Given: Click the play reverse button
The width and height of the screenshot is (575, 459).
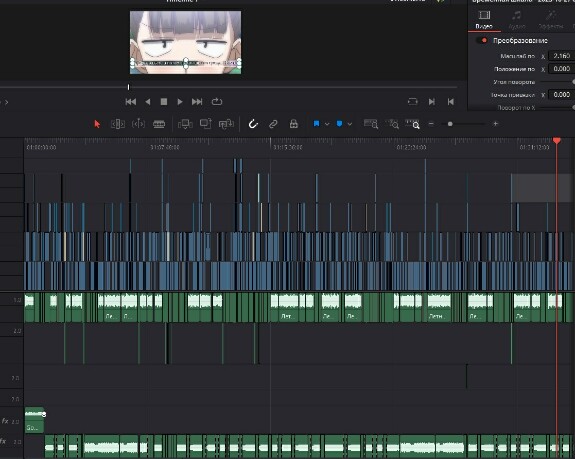Looking at the screenshot, I should point(148,102).
